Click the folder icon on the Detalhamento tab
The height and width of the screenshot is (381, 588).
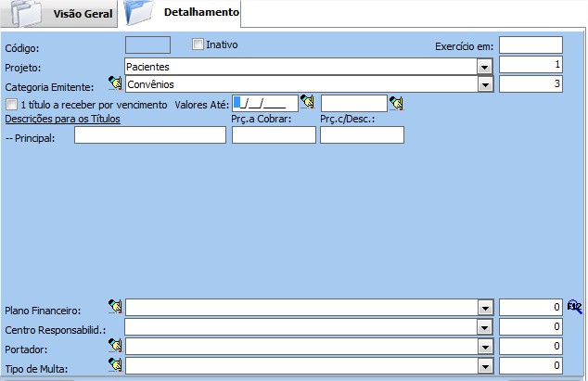click(x=139, y=14)
